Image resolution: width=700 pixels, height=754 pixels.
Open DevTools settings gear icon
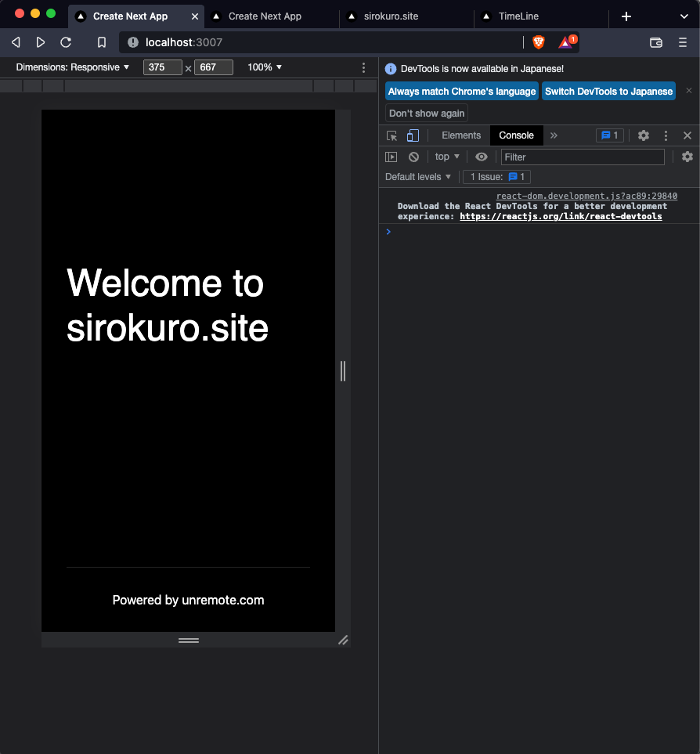click(644, 135)
